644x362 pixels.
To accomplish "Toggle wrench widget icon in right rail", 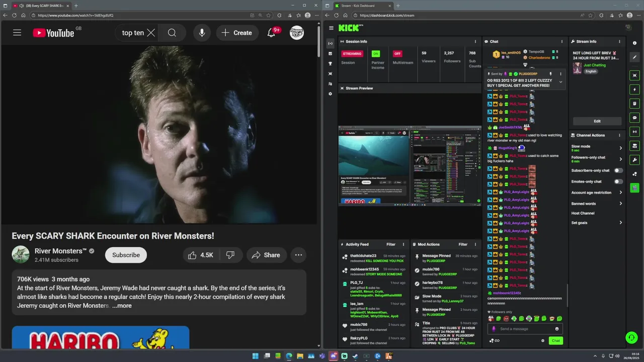I will click(635, 160).
